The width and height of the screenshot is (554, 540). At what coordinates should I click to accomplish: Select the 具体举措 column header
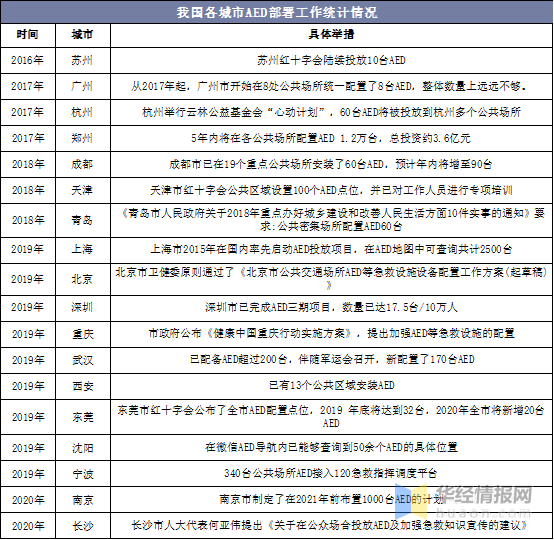click(x=331, y=35)
